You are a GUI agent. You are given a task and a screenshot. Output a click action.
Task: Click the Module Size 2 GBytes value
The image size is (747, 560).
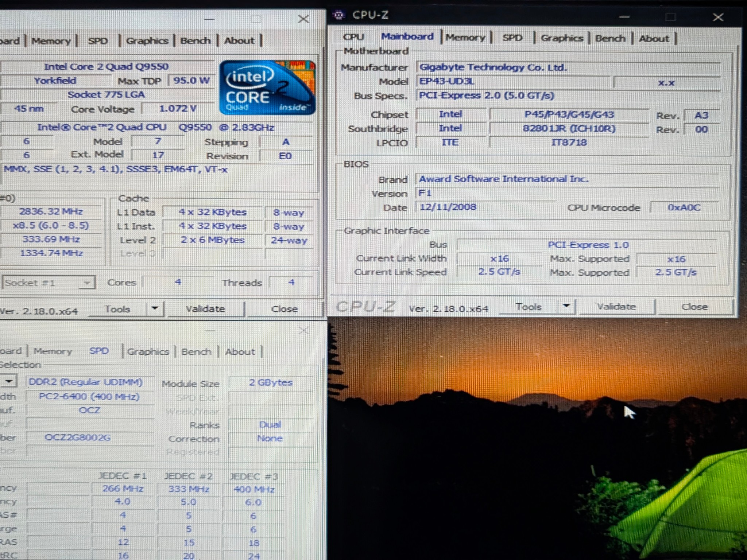pyautogui.click(x=271, y=382)
